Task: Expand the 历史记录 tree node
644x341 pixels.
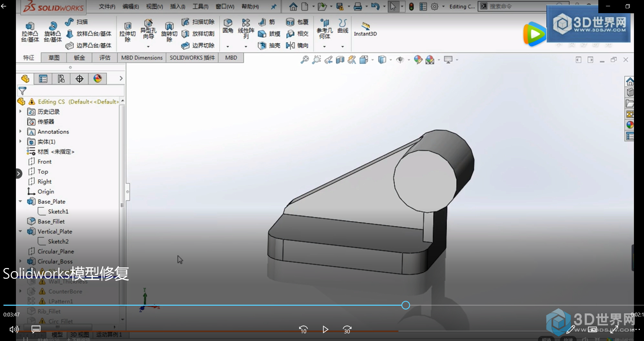Action: pos(20,111)
